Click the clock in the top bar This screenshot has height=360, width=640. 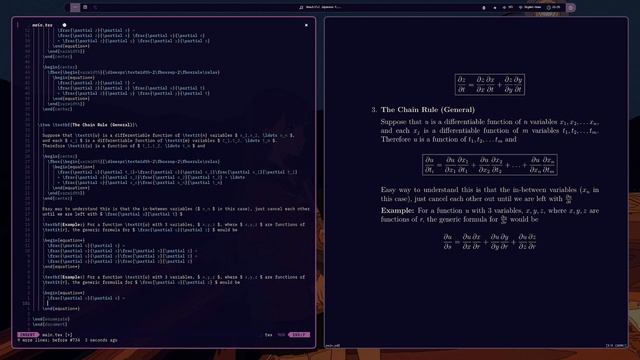pyautogui.click(x=553, y=7)
